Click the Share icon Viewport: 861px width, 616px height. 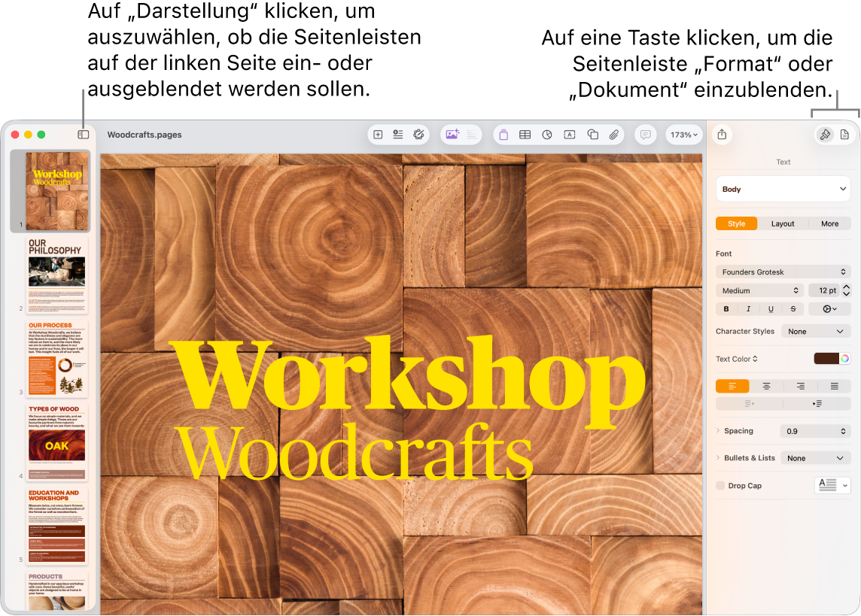pos(722,135)
